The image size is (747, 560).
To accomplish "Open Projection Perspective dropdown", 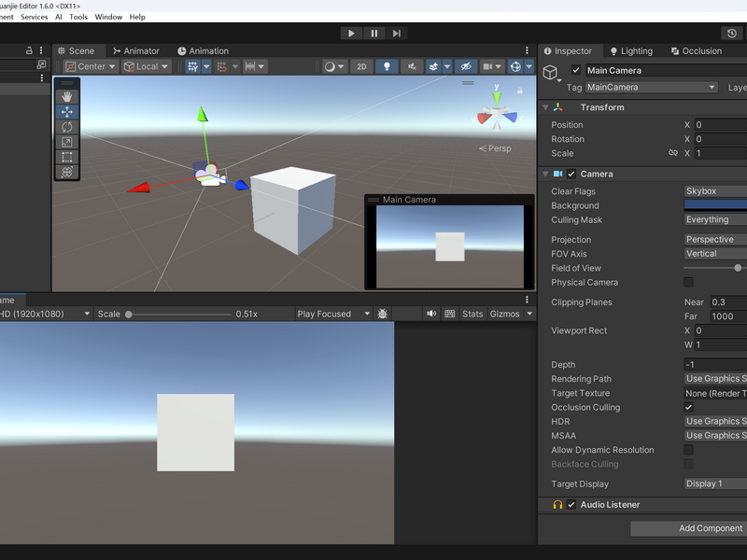I will tap(715, 240).
